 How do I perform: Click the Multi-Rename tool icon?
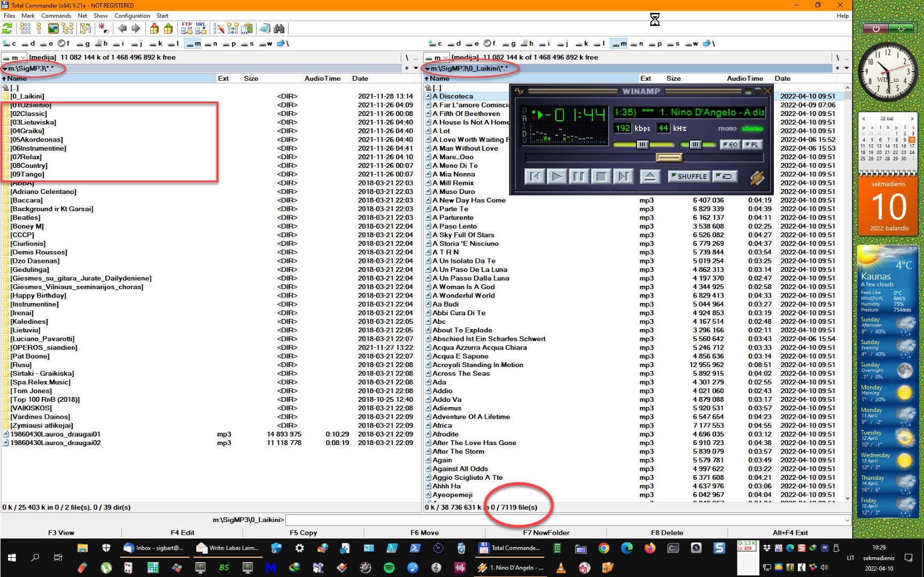tap(219, 29)
